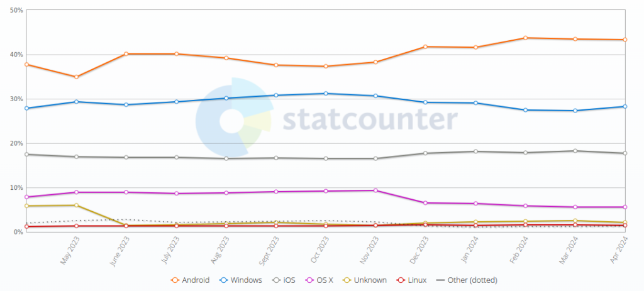Click the Unknown legend marker icon

point(355,280)
